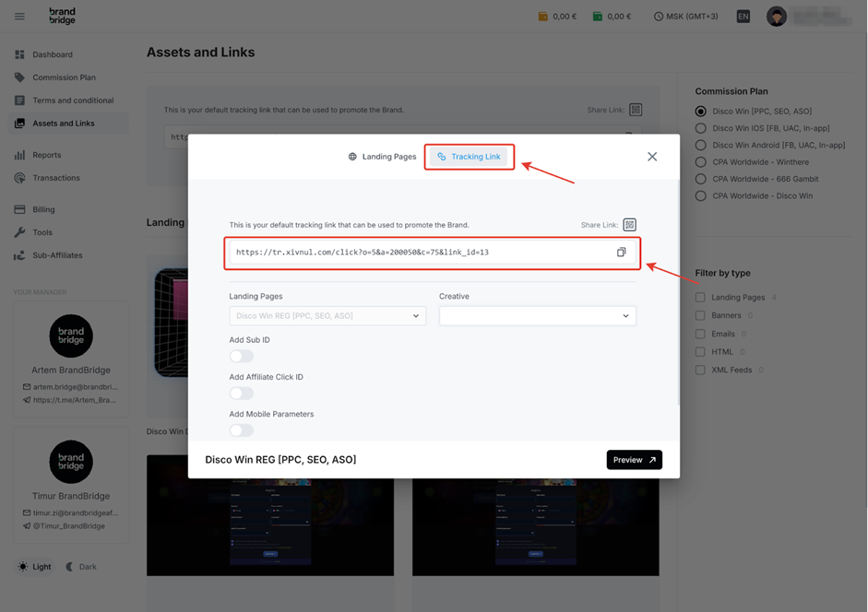Select Disco Win Android [FB, UAC, In-app] plan

point(701,145)
